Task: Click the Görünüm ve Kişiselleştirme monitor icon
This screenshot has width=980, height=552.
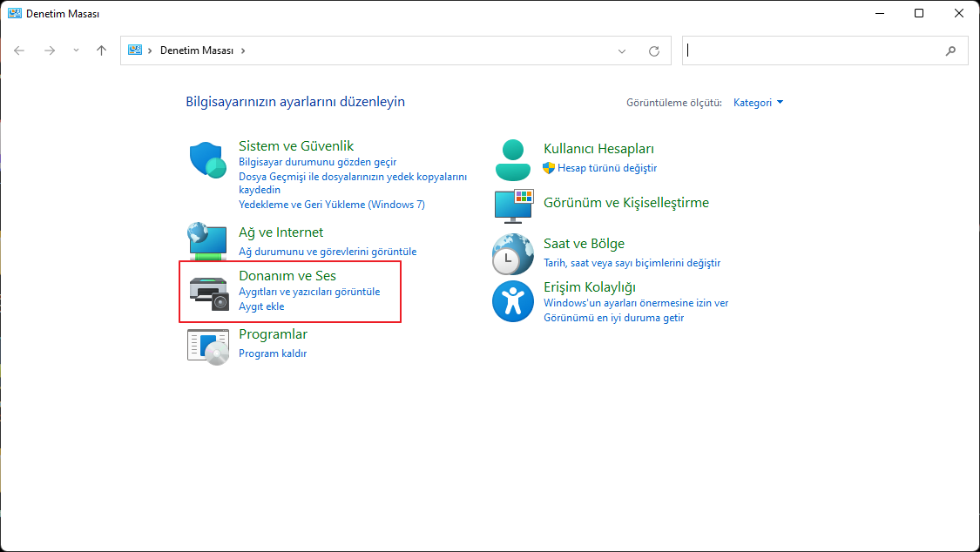Action: 513,205
